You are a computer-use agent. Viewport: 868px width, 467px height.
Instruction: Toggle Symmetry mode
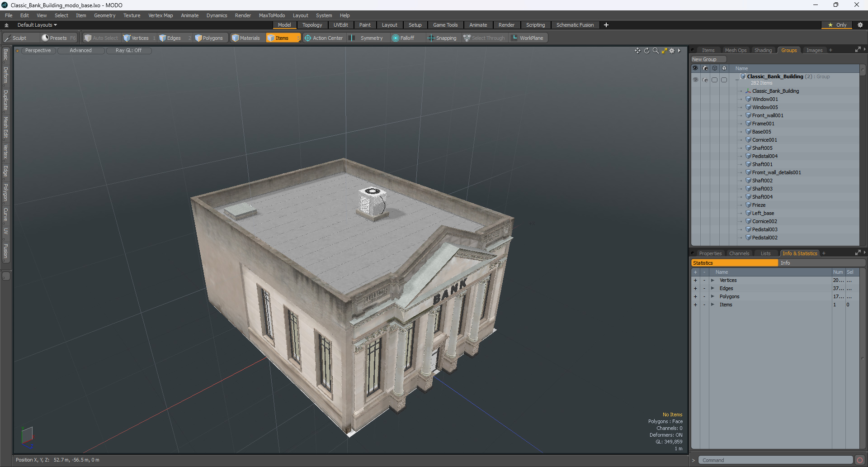pyautogui.click(x=367, y=38)
